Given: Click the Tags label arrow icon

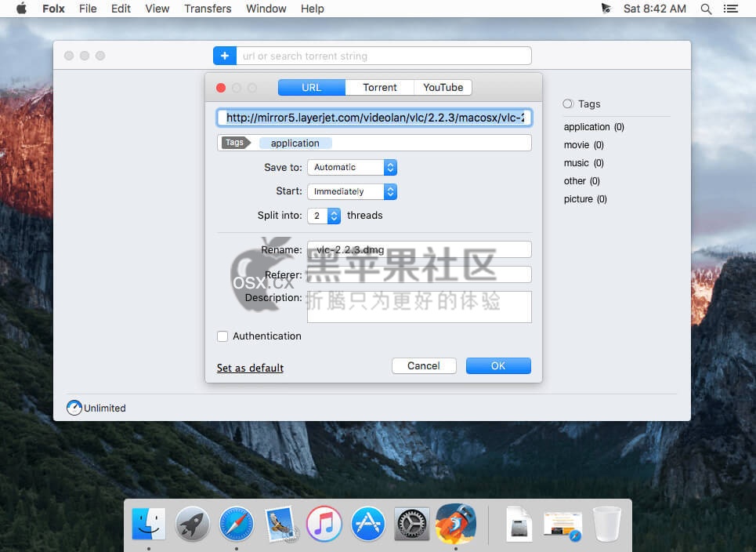Looking at the screenshot, I should coord(236,143).
